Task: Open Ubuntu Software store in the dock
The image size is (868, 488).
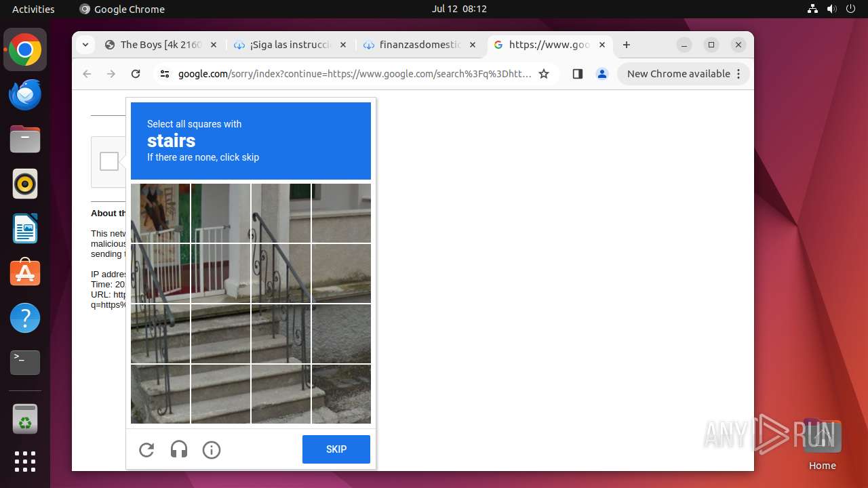Action: 25,273
